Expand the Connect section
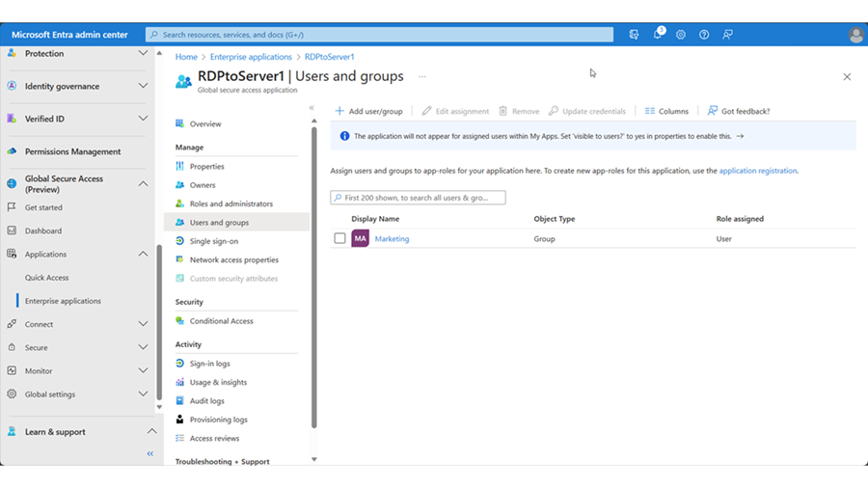 coord(143,324)
